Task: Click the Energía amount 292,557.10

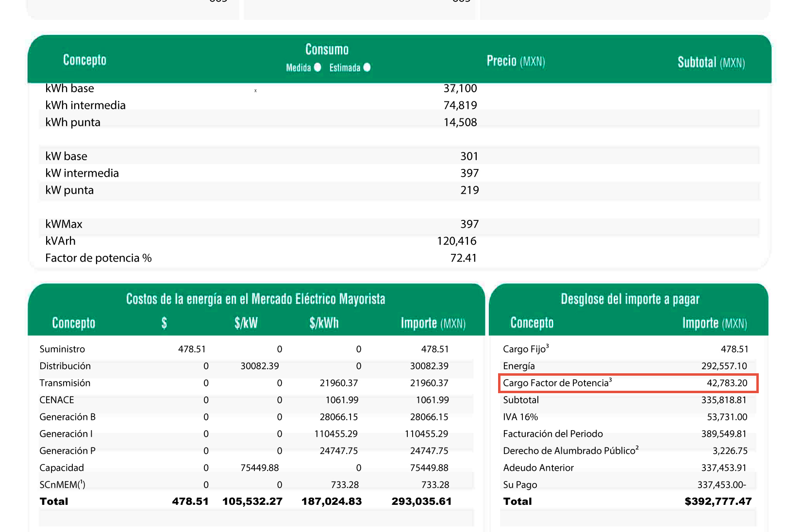Action: [724, 366]
